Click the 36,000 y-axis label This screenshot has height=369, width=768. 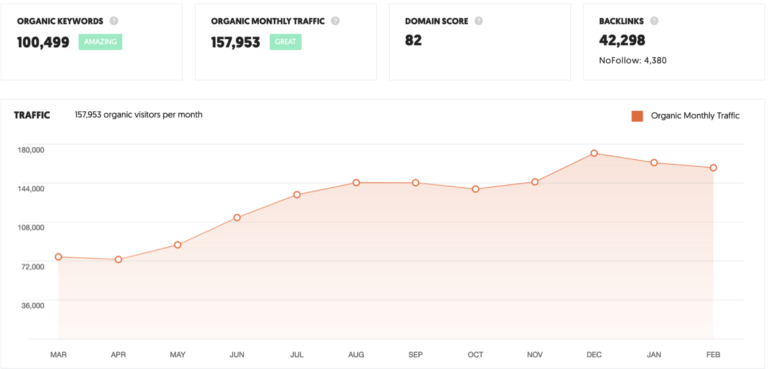32,305
